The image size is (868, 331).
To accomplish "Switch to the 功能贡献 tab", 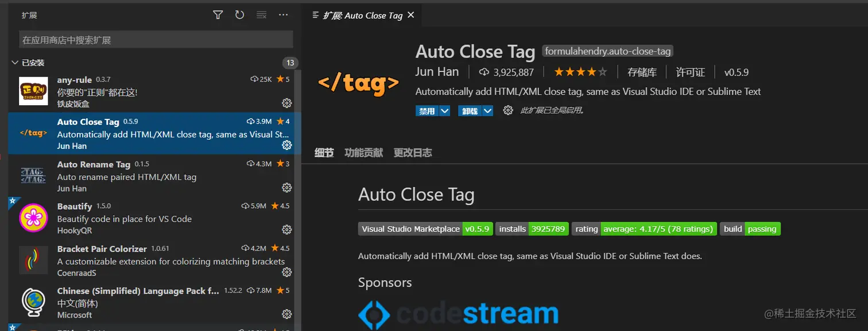I will (363, 153).
